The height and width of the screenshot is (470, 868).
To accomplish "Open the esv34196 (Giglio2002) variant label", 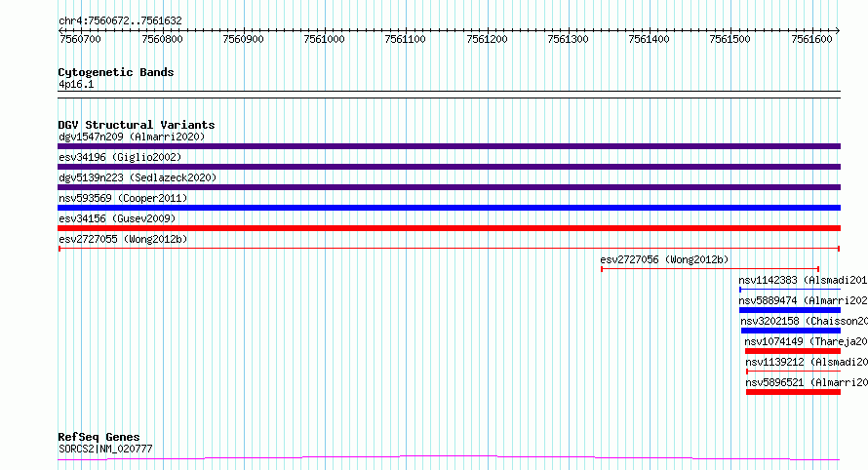I will [x=120, y=157].
